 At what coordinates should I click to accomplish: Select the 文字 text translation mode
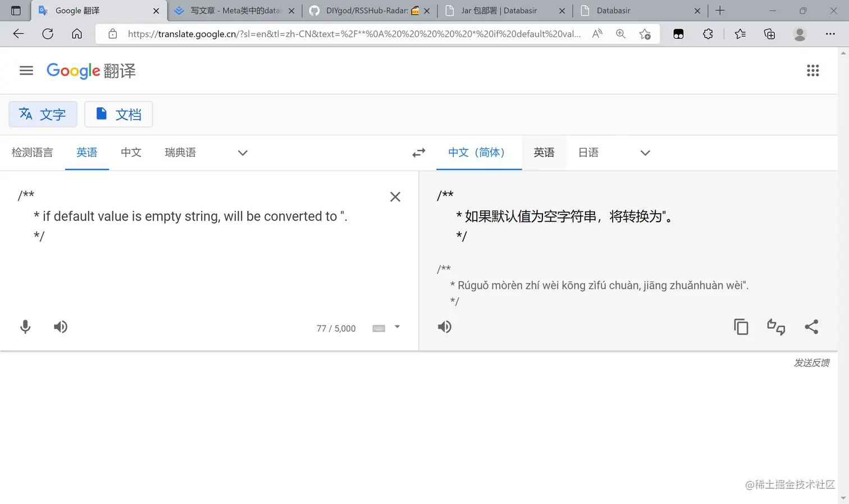(43, 114)
